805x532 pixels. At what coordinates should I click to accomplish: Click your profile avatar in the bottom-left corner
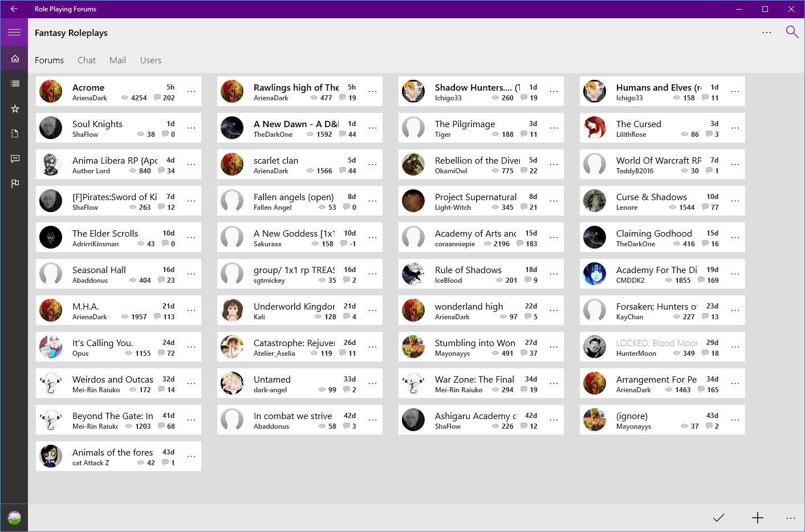click(14, 517)
